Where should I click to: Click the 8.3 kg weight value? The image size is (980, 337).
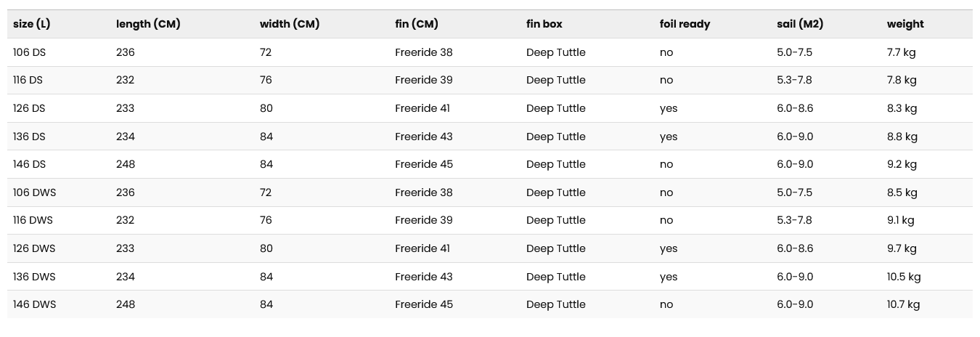tap(902, 108)
